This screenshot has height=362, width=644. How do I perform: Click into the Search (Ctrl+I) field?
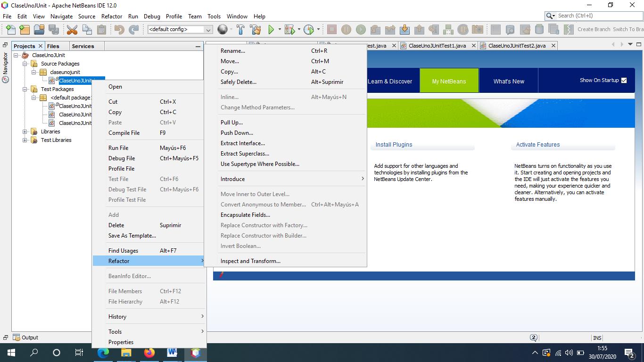[x=599, y=16]
